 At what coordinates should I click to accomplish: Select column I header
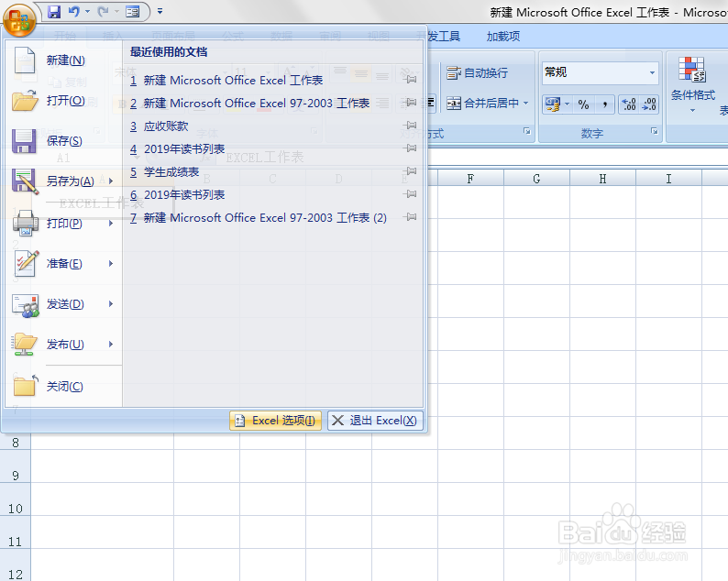668,179
